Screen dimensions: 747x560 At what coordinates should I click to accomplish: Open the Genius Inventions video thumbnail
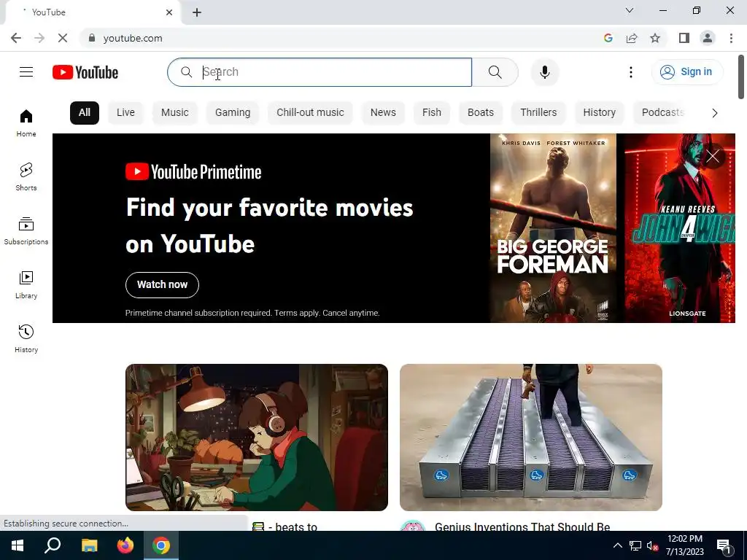click(x=531, y=437)
